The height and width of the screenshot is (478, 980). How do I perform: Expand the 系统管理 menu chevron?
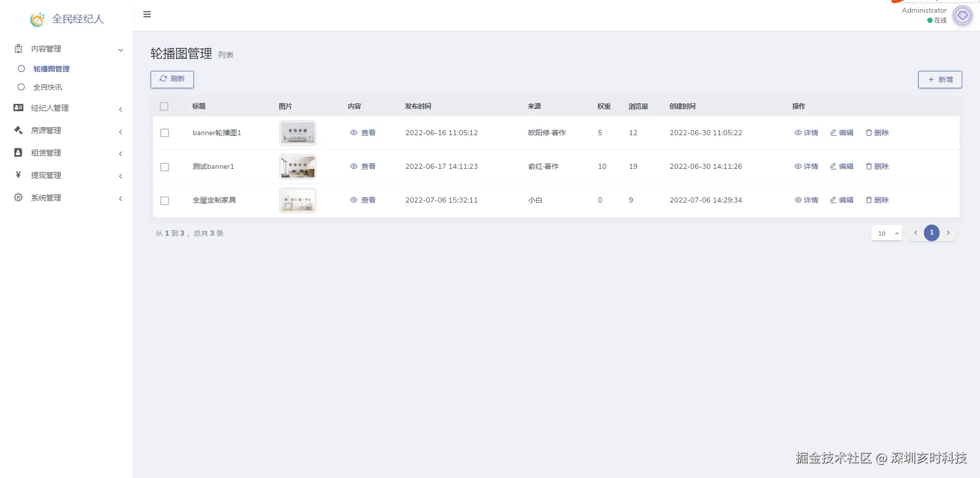tap(120, 198)
